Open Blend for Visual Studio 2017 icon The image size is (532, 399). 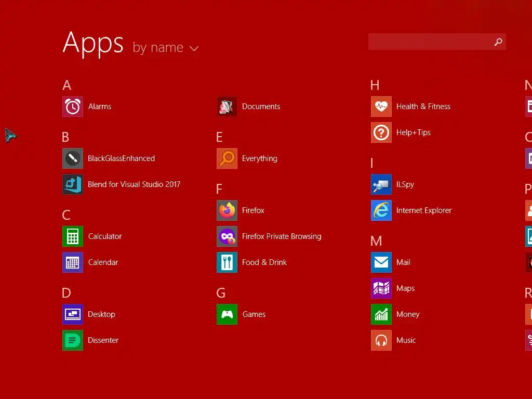pos(73,184)
